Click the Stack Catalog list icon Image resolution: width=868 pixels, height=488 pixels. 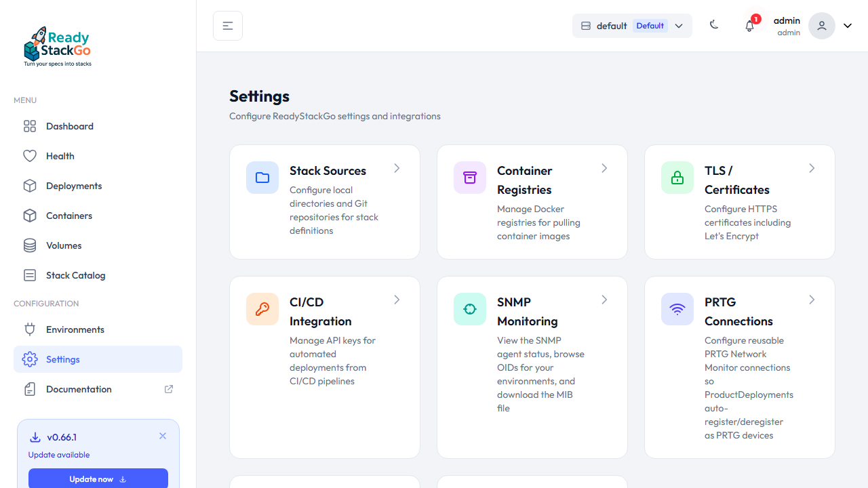30,275
